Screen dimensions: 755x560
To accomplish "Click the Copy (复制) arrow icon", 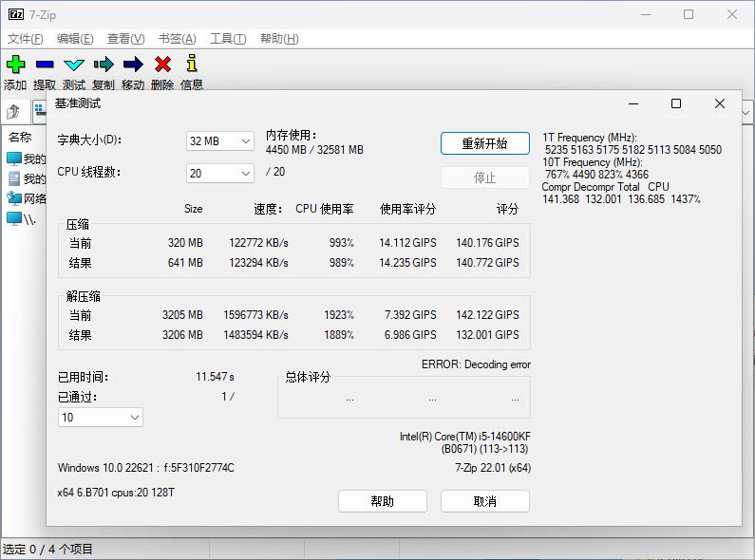I will (104, 64).
